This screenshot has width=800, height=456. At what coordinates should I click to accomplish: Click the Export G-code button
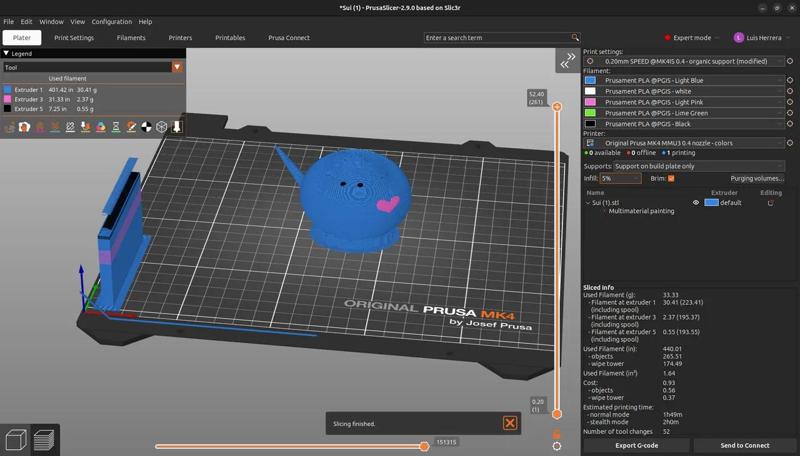coord(636,445)
